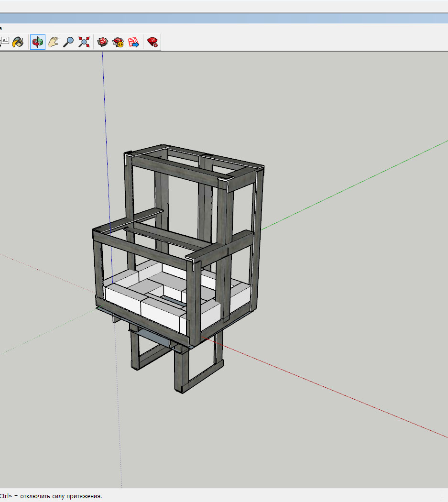This screenshot has width=448, height=502.
Task: Click the green axis line on the right
Action: tap(359, 182)
